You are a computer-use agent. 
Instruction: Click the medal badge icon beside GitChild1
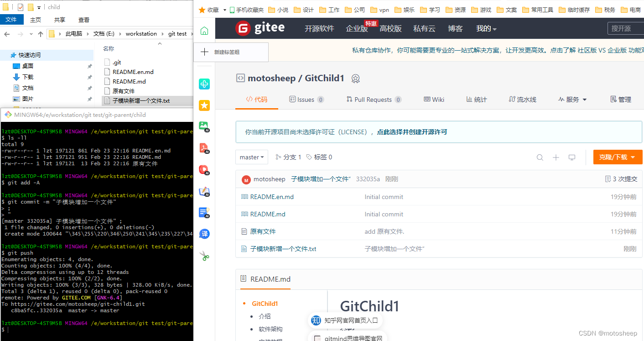(356, 79)
